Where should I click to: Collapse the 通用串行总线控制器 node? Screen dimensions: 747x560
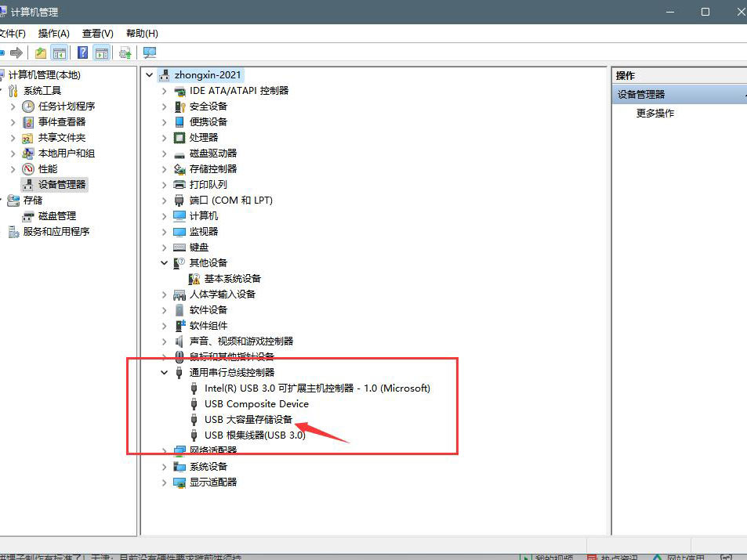coord(163,372)
